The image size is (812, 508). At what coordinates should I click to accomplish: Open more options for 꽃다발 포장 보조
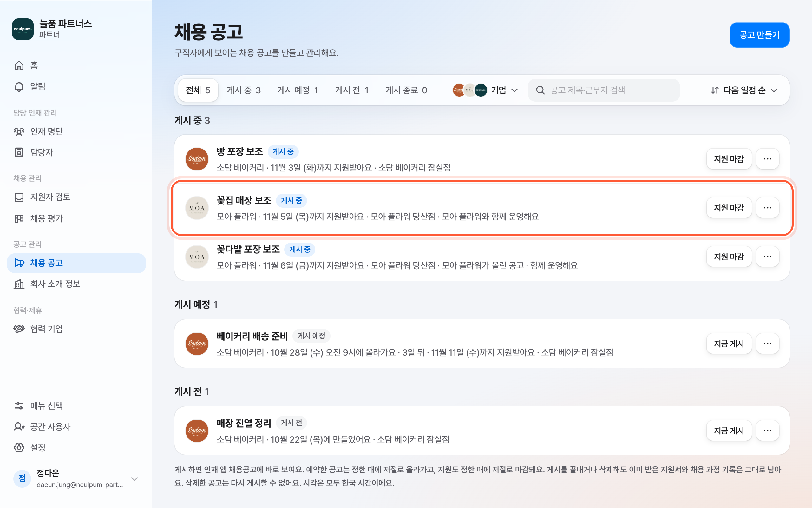click(767, 257)
